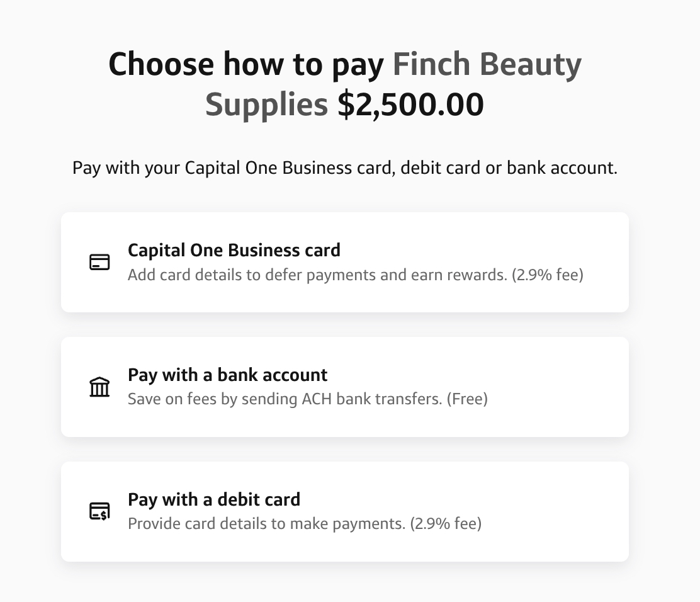Select the credit card icon beside Capital One option
Screen dimensions: 700x602
99,262
